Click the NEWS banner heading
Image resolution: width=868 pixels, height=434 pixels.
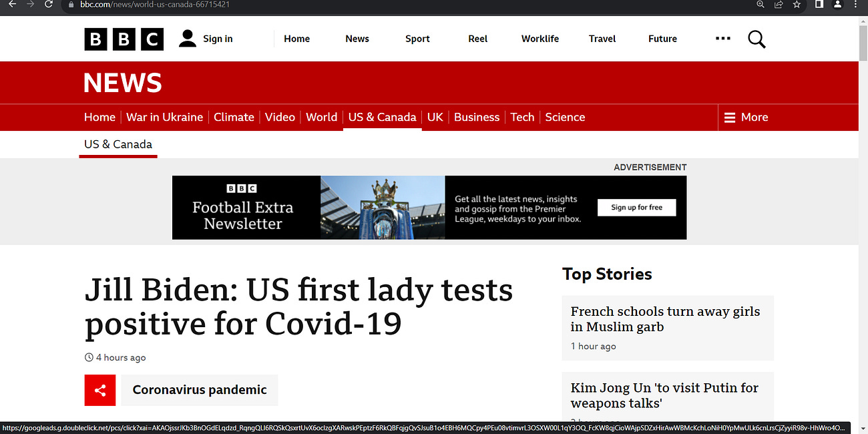(123, 83)
